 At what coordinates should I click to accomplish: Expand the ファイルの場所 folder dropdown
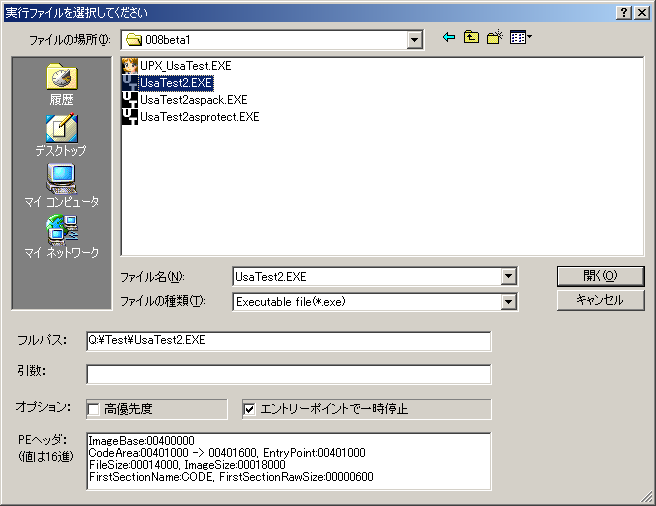415,40
